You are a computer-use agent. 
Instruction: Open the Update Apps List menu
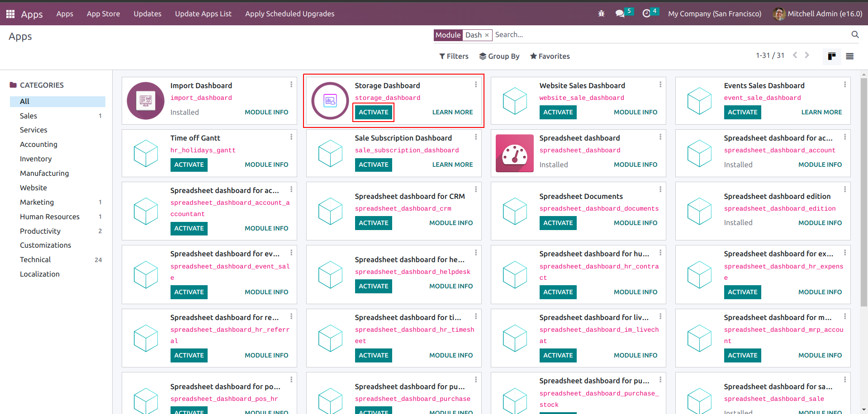click(203, 14)
